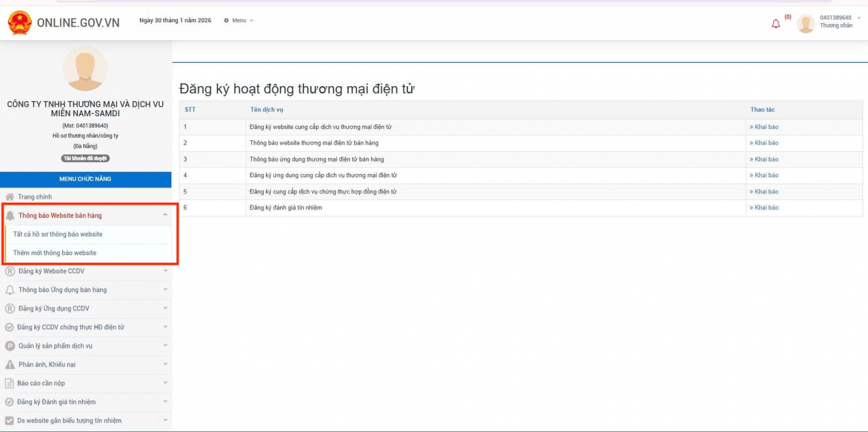Screen dimensions: 868x432
Task: Click the home icon beside Trang chính
Action: click(x=10, y=197)
